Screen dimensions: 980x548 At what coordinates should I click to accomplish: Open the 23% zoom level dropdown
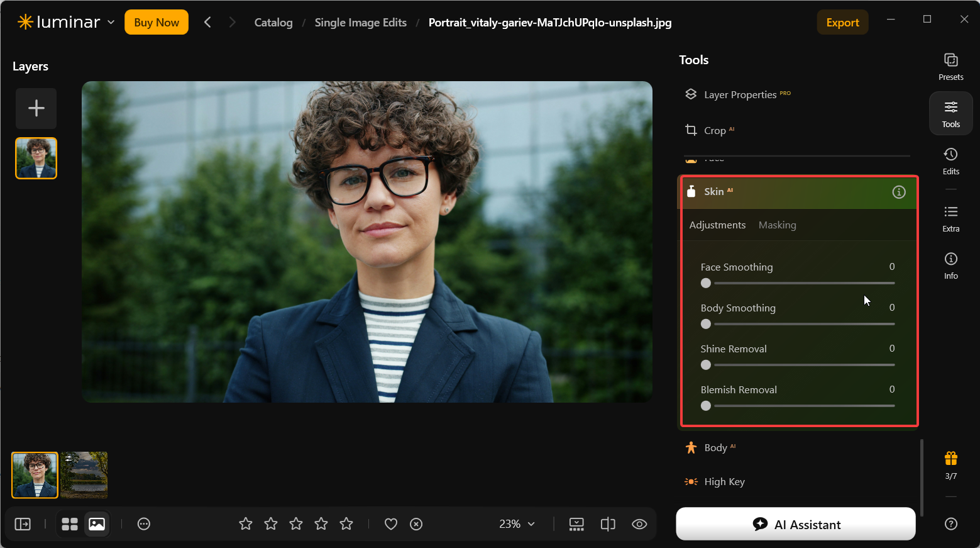pyautogui.click(x=517, y=524)
